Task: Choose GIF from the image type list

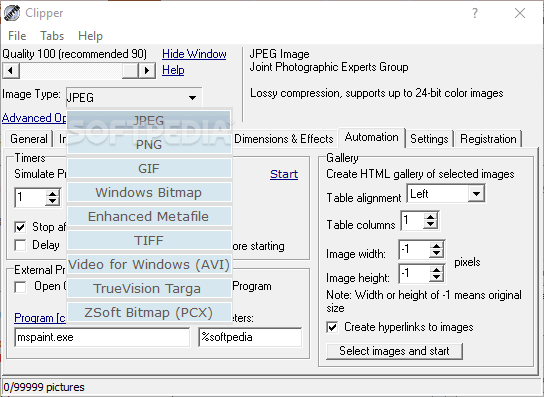Action: coord(149,168)
